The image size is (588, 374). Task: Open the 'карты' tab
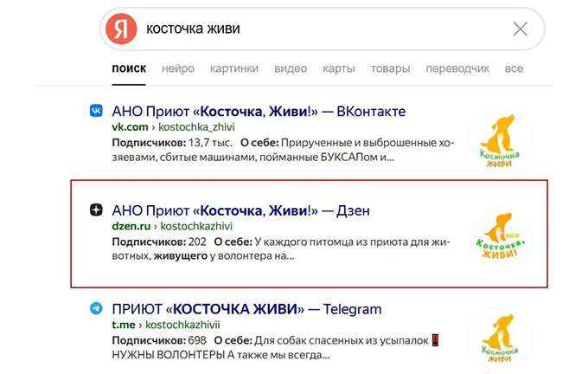point(339,68)
